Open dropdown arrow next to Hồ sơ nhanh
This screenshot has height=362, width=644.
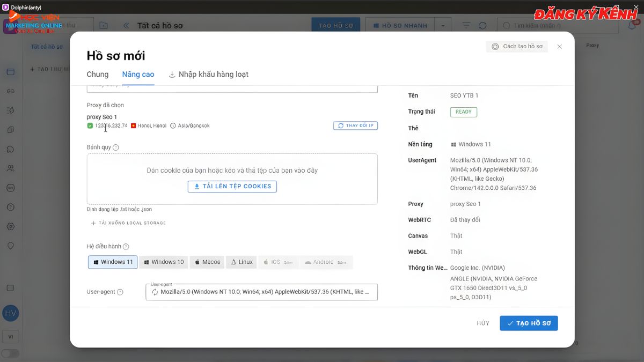tap(443, 26)
